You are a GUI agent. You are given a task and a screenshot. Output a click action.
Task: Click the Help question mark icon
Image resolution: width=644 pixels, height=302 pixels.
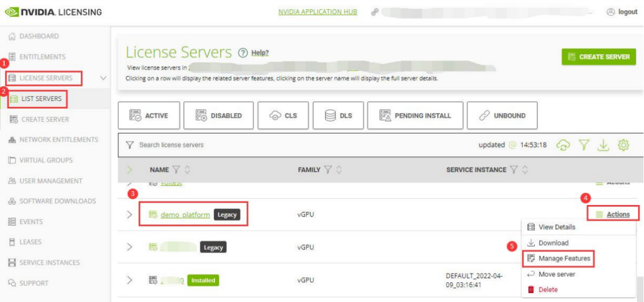coord(243,53)
